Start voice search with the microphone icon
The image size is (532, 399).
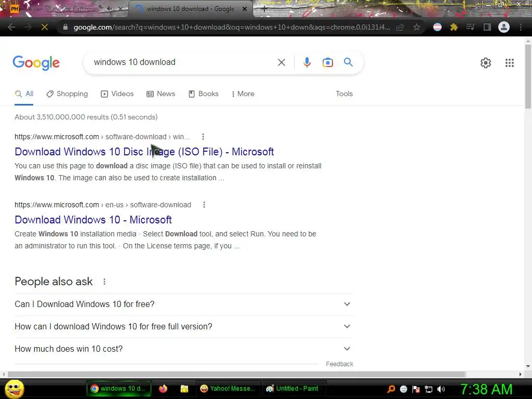click(307, 62)
